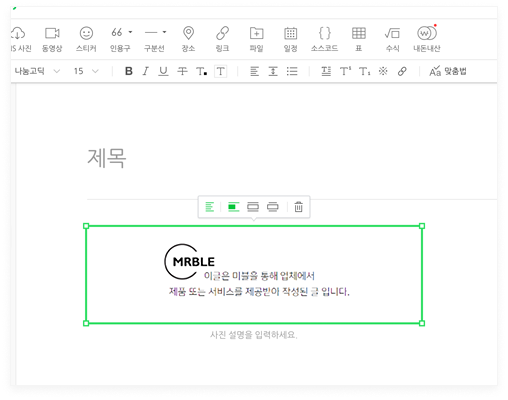Expand the divider style dropdown arrow

(164, 32)
